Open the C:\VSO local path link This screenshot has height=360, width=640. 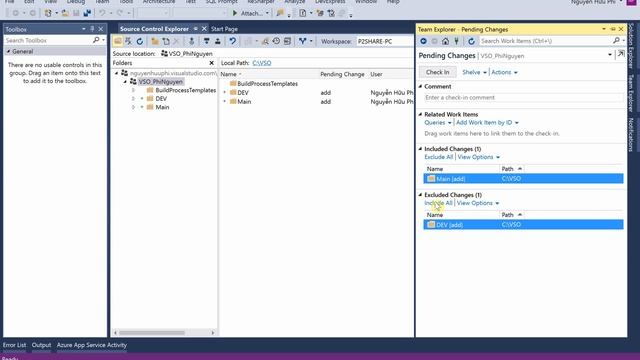pos(262,63)
